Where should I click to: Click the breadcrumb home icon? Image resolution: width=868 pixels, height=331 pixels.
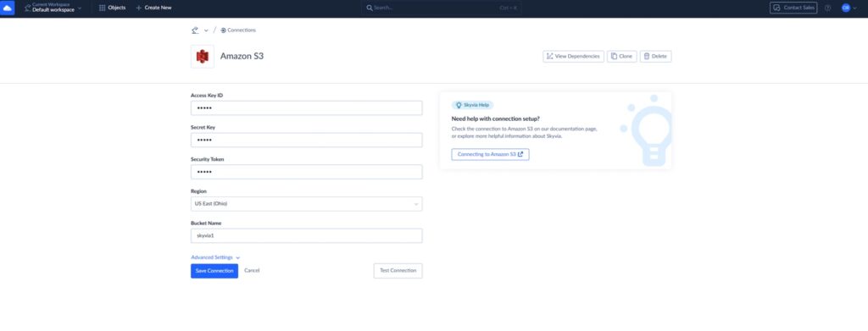point(195,30)
